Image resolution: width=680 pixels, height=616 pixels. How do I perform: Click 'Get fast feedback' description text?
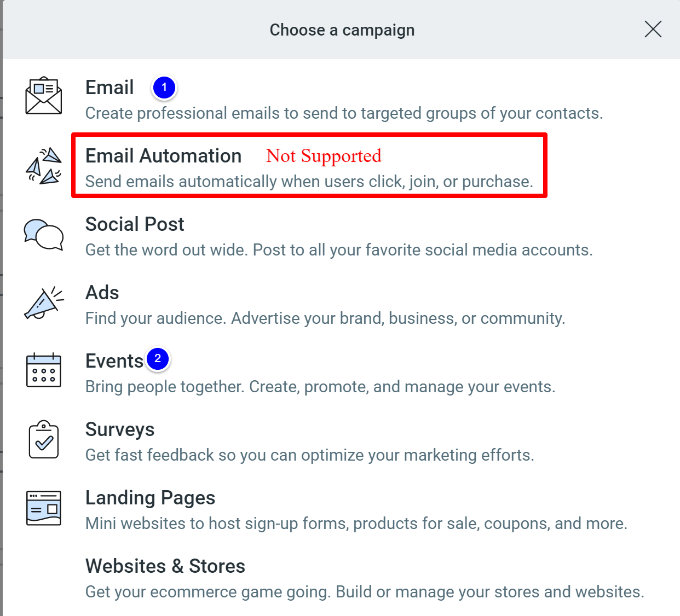(x=310, y=455)
